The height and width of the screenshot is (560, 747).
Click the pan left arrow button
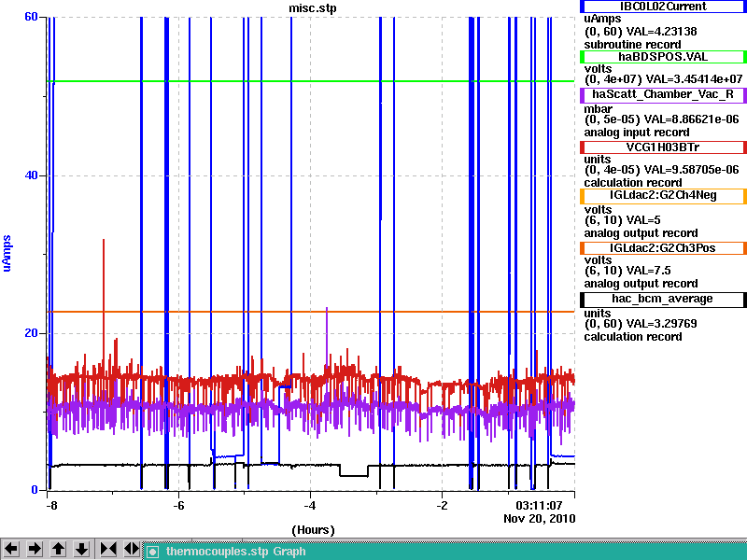(11, 549)
